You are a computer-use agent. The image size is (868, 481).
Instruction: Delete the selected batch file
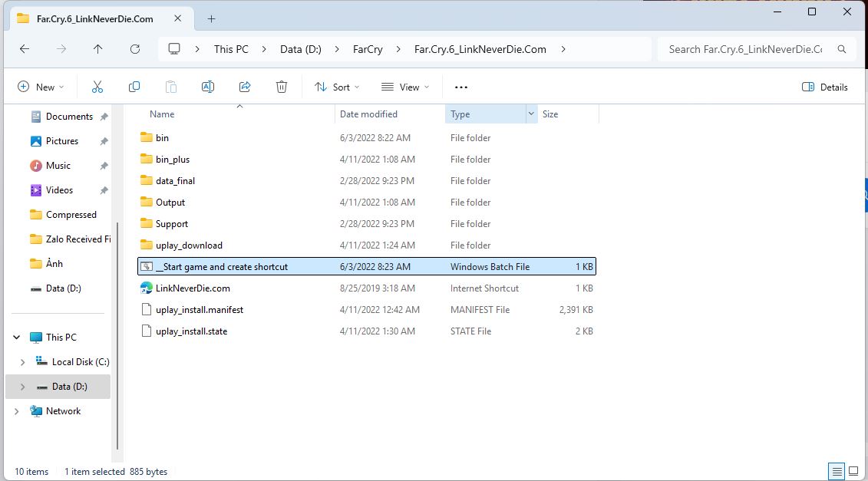[281, 87]
